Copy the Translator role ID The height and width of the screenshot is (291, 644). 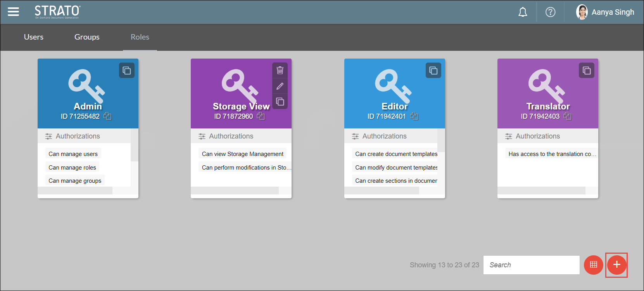click(568, 116)
